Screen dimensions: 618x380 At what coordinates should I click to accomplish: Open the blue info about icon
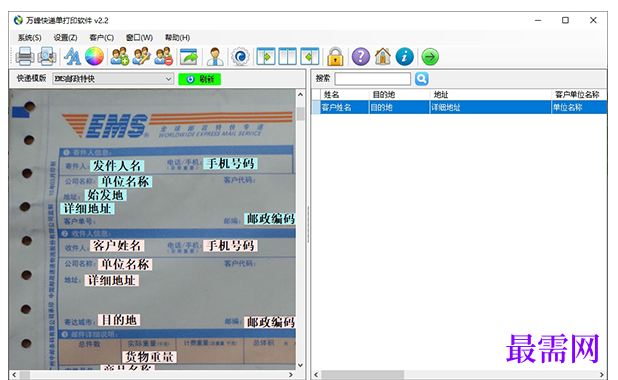click(405, 56)
